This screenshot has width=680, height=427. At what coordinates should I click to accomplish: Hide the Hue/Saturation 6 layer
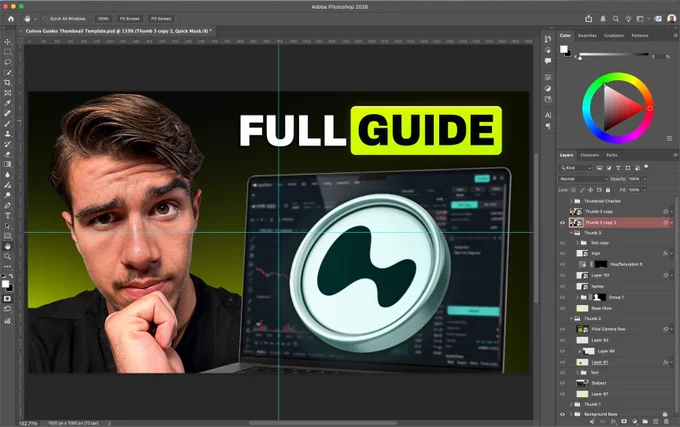(x=562, y=264)
